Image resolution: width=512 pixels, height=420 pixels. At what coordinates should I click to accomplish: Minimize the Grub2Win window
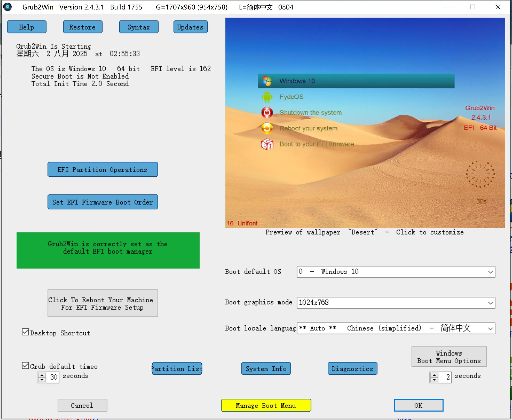[x=448, y=7]
